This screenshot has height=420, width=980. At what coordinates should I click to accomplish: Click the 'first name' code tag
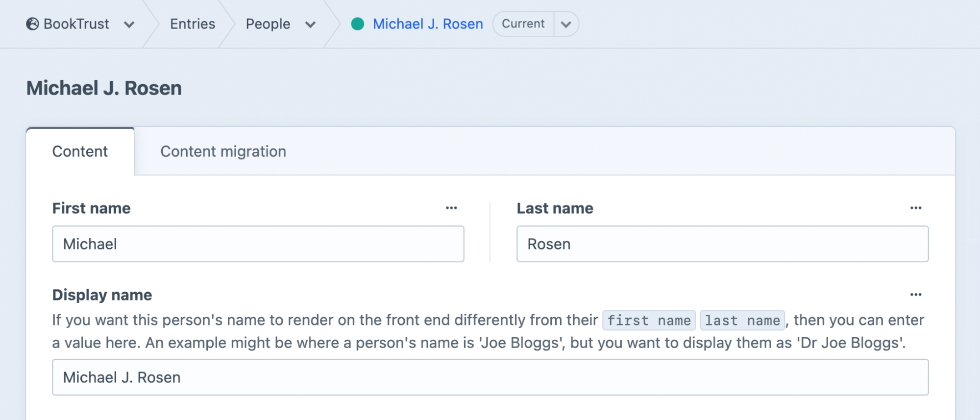tap(649, 320)
